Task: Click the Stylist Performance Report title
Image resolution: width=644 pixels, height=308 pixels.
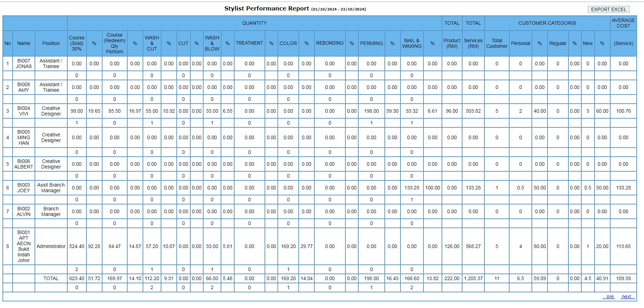Action: pyautogui.click(x=267, y=9)
